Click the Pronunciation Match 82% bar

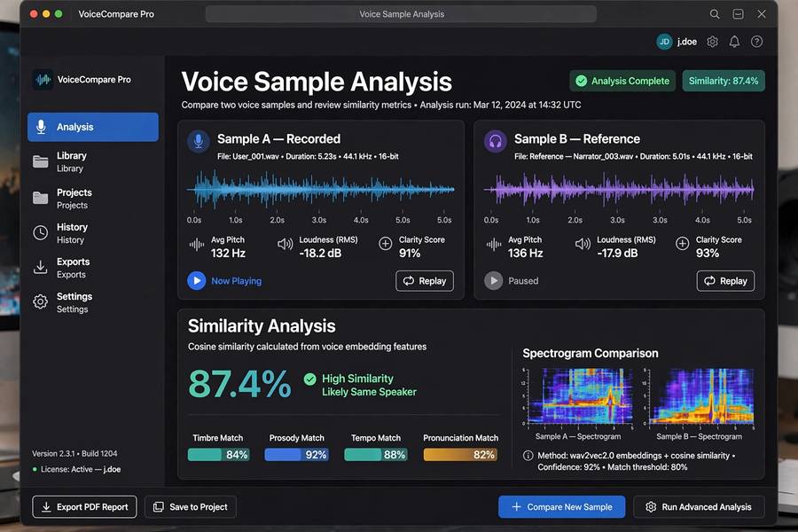[x=460, y=455]
